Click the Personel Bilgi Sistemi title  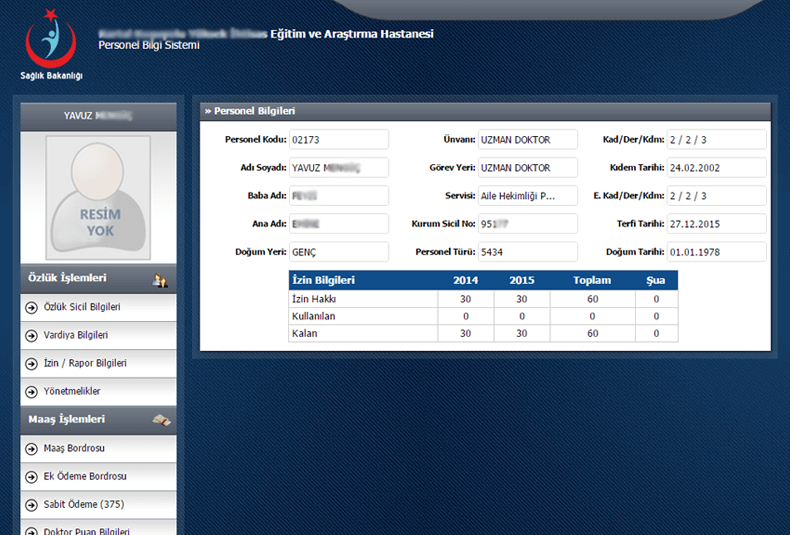(x=149, y=46)
